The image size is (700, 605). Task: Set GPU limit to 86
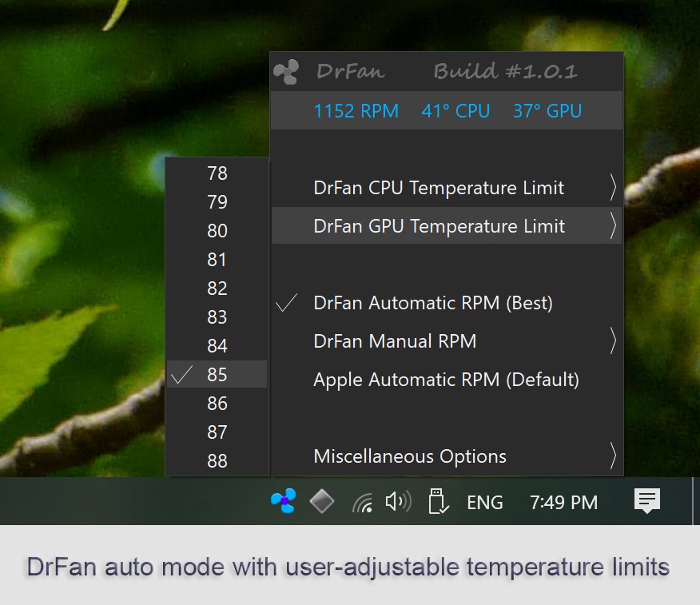(x=217, y=403)
